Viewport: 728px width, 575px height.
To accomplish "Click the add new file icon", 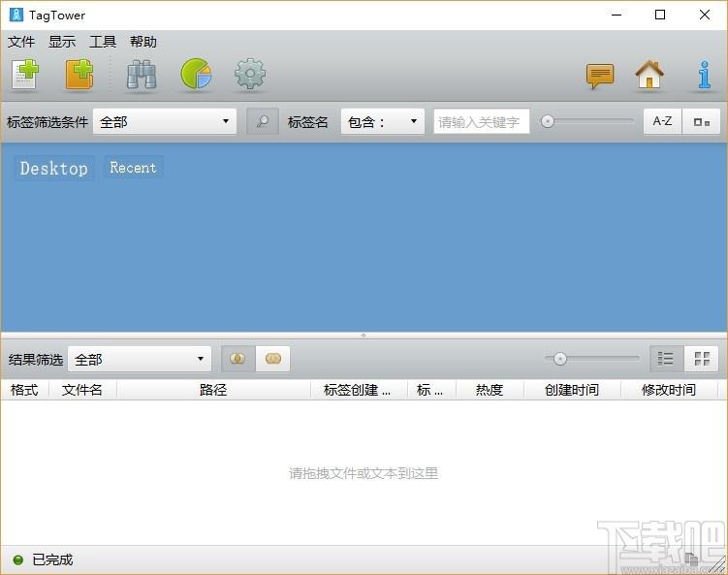I will point(25,75).
